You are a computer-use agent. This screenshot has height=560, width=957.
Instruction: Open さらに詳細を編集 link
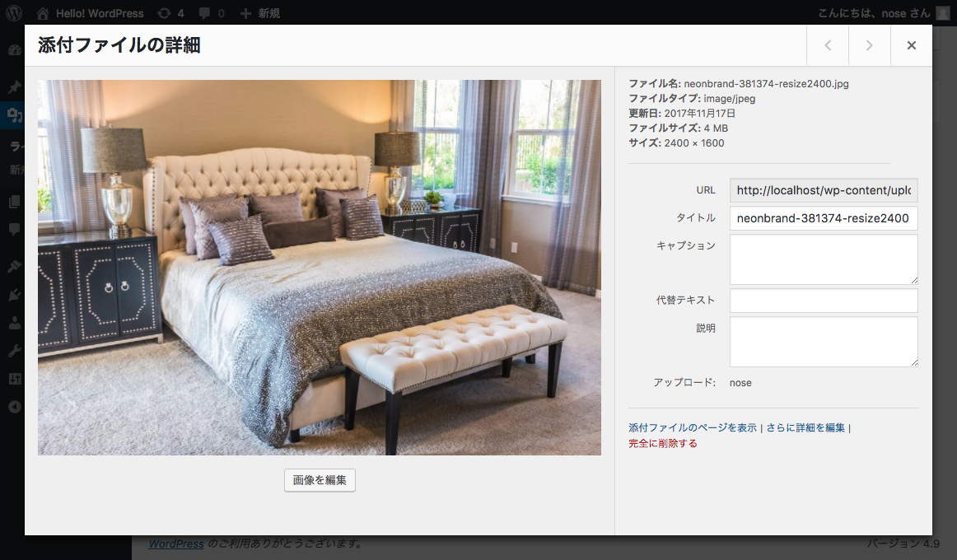(x=805, y=427)
